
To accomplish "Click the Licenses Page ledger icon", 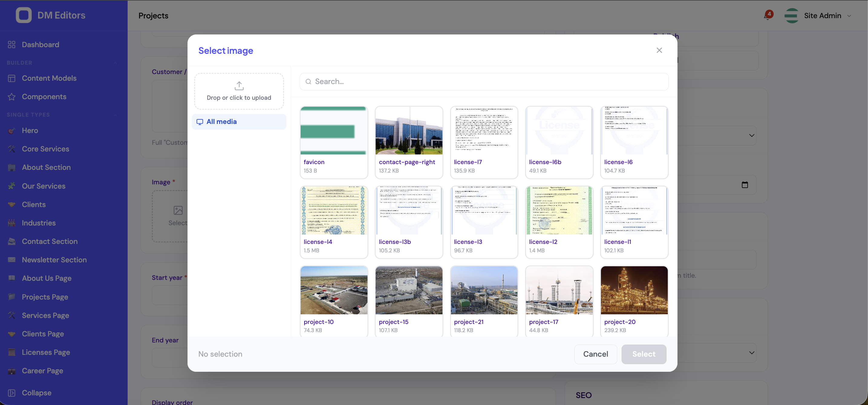I will tap(12, 352).
